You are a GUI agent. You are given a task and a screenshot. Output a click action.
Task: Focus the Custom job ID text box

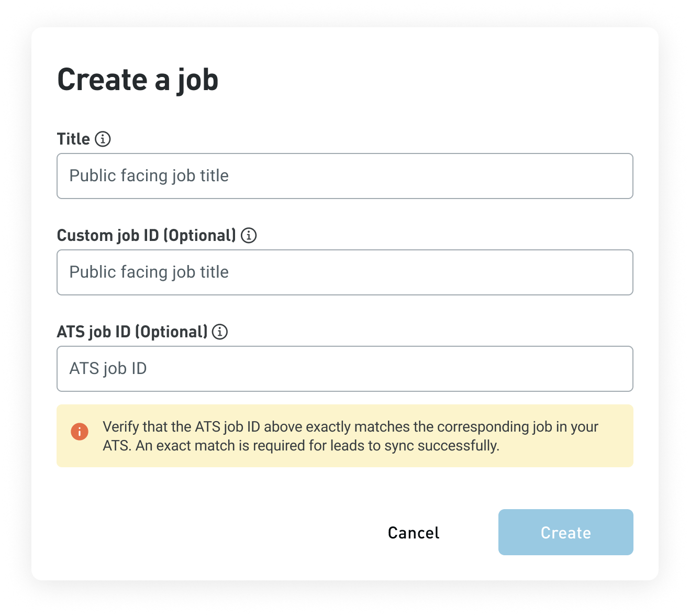pos(344,272)
